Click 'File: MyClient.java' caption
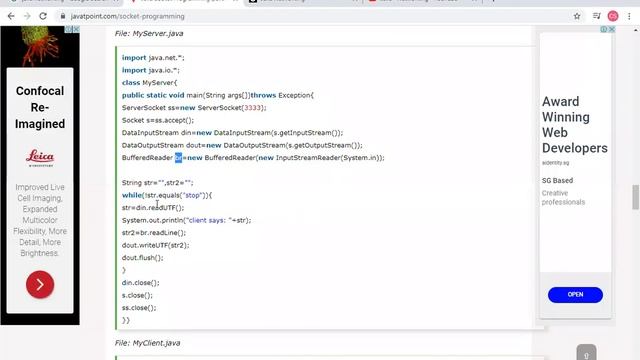The width and height of the screenshot is (640, 360). pos(147,343)
